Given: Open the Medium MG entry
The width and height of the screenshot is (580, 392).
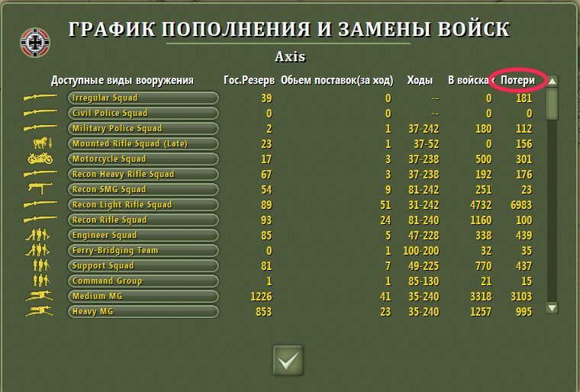Looking at the screenshot, I should click(143, 296).
